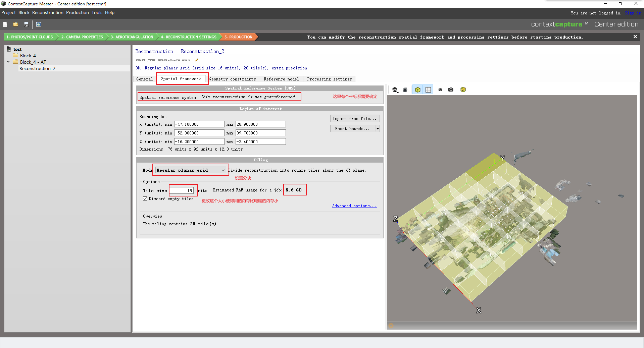Click the New project icon

pyautogui.click(x=5, y=24)
